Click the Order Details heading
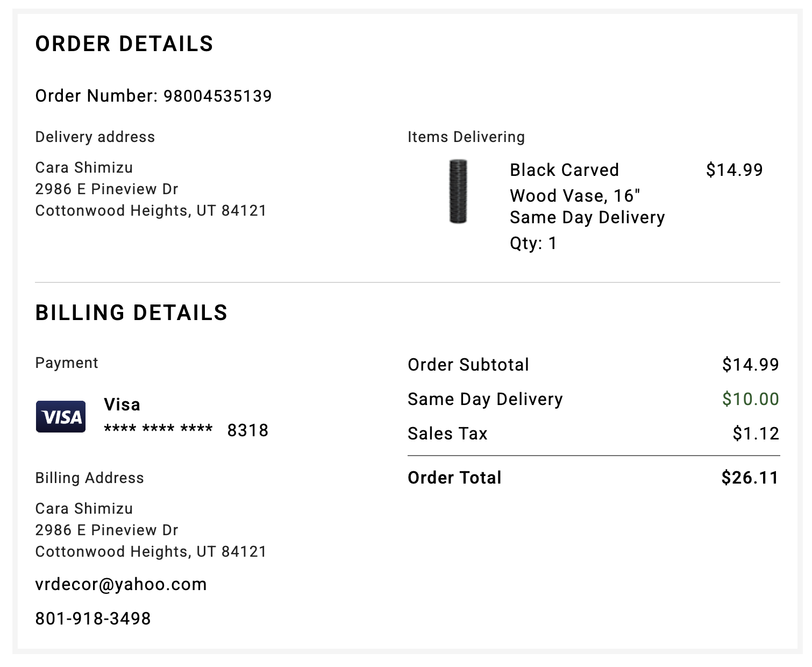The width and height of the screenshot is (812, 667). (x=124, y=44)
